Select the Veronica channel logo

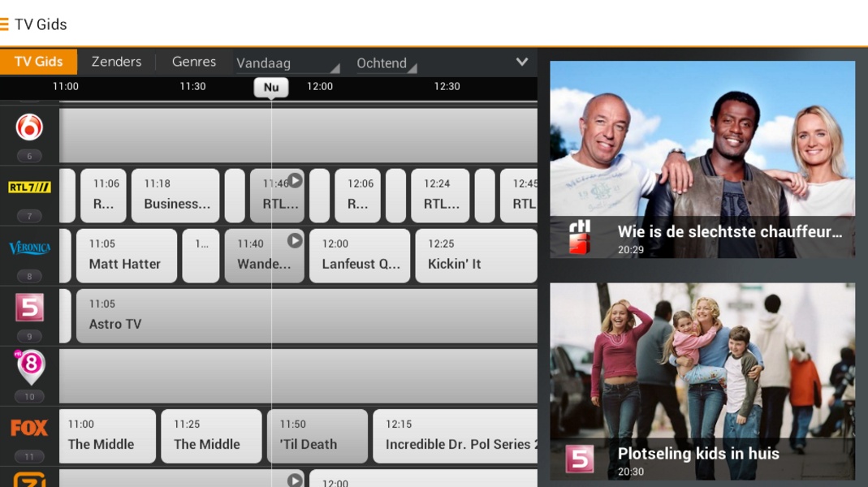pyautogui.click(x=29, y=248)
